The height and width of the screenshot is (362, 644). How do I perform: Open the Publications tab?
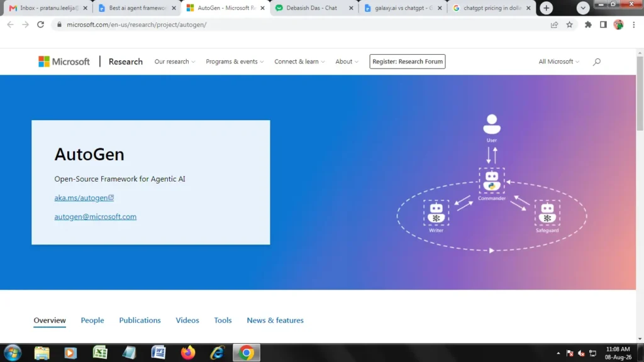coord(140,320)
